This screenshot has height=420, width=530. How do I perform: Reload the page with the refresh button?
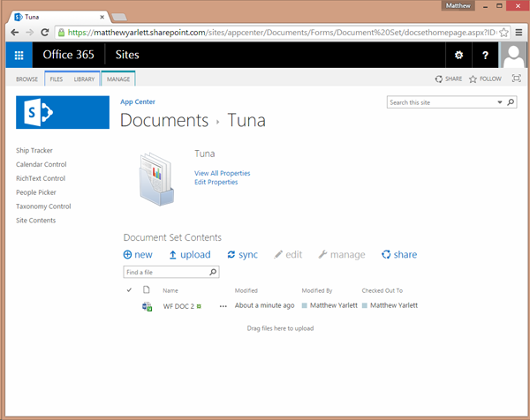(45, 33)
